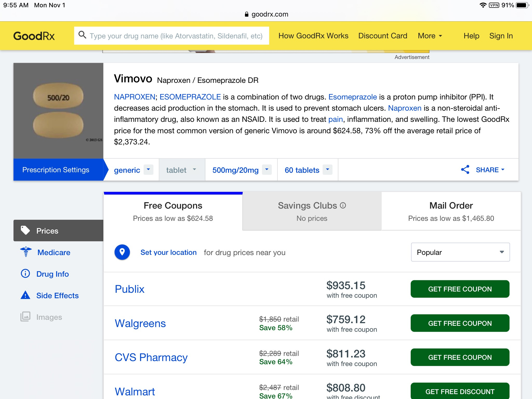Select Prices in the sidebar

(x=58, y=230)
